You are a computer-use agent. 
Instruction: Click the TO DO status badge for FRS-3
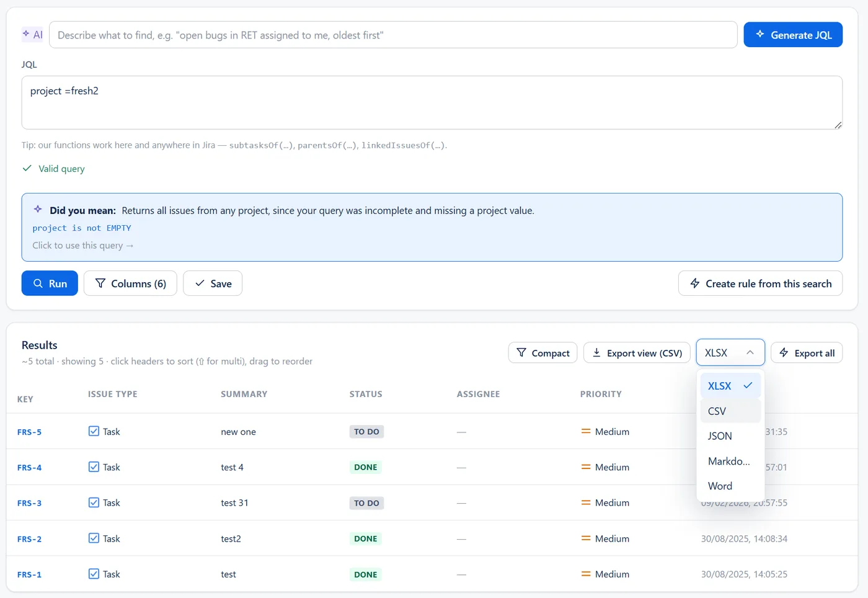tap(366, 503)
